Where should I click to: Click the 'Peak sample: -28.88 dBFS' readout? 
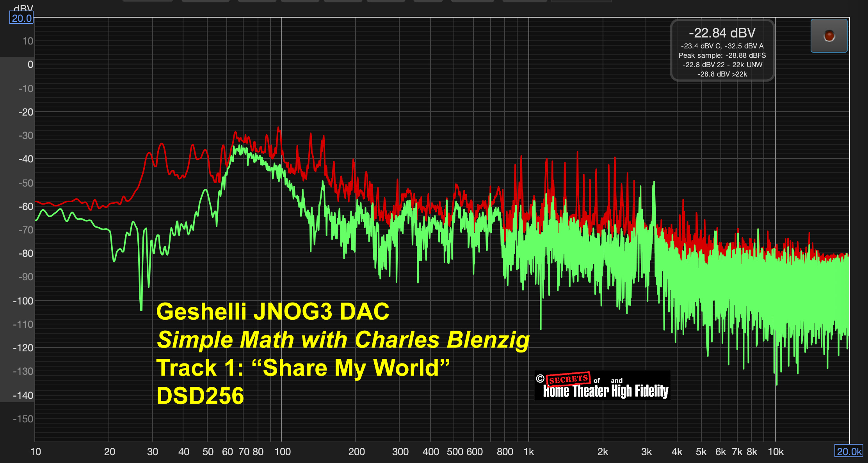point(722,55)
